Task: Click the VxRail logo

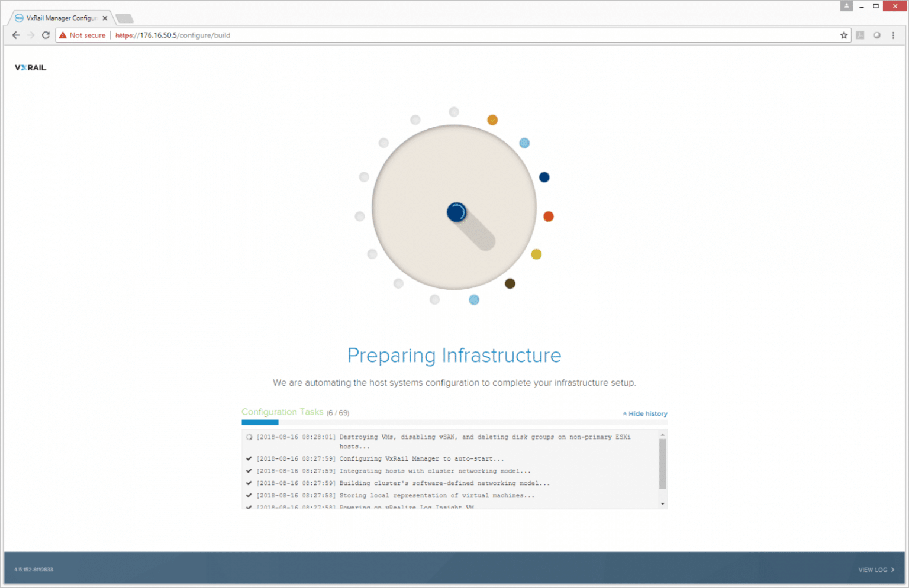Action: (30, 67)
